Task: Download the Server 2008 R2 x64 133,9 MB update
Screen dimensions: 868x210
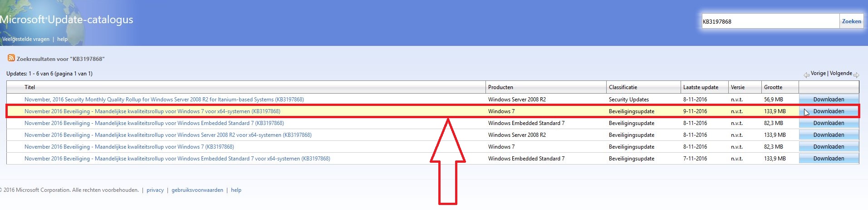Action: click(829, 135)
